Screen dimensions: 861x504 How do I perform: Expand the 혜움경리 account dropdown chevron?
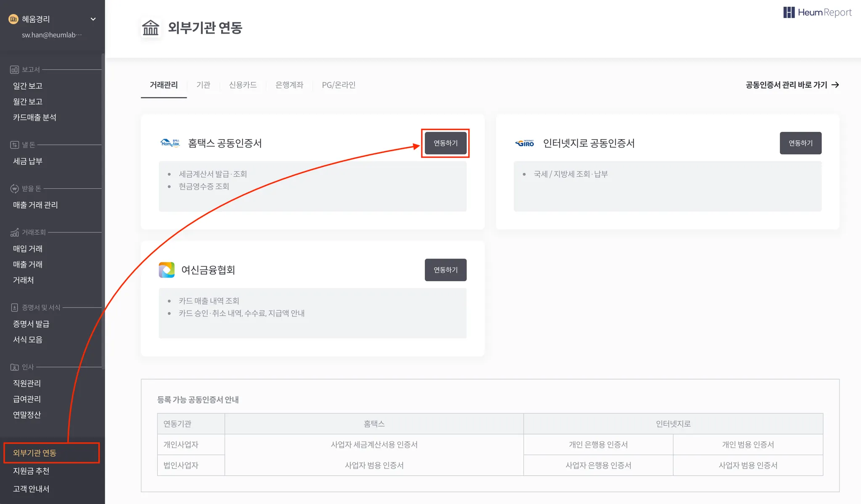click(x=93, y=19)
